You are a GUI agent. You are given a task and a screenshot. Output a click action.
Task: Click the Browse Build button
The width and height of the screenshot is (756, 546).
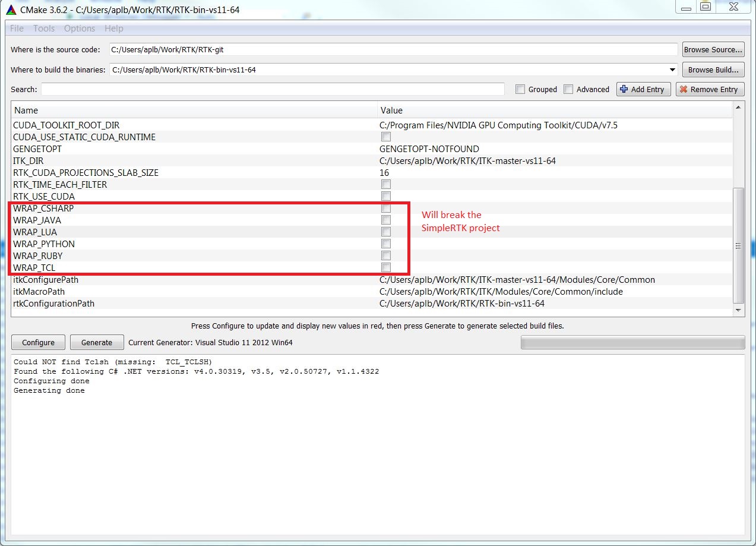coord(713,70)
